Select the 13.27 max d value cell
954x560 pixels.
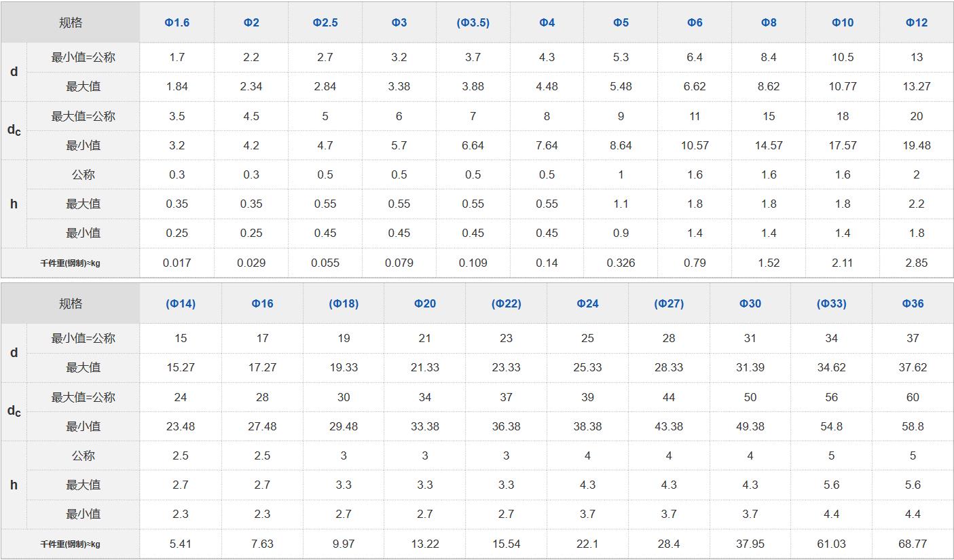tap(917, 86)
